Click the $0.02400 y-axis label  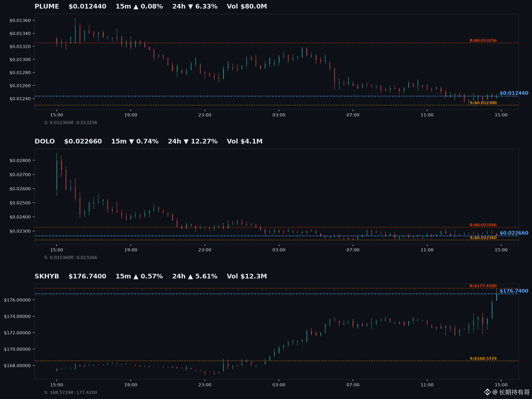coord(20,217)
